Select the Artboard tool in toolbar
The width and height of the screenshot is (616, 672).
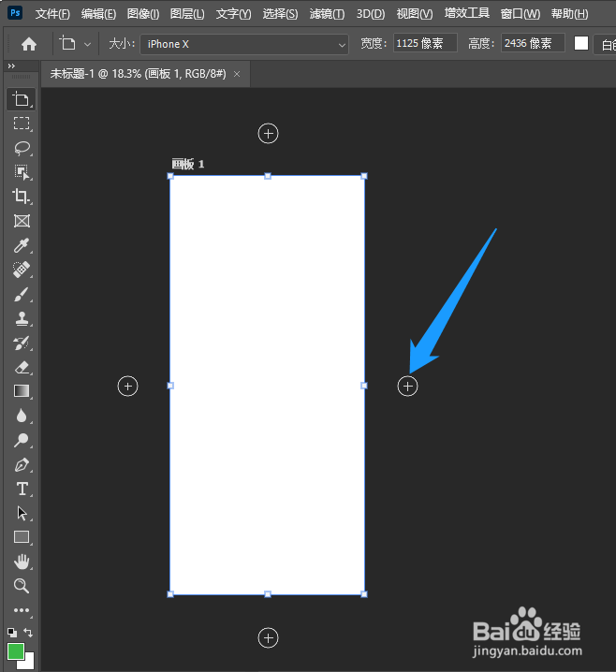(21, 99)
